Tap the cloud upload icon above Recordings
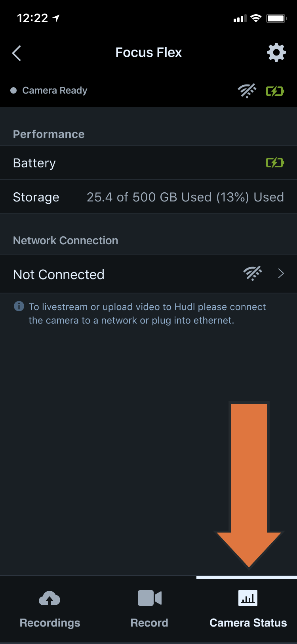The image size is (297, 644). 49,598
